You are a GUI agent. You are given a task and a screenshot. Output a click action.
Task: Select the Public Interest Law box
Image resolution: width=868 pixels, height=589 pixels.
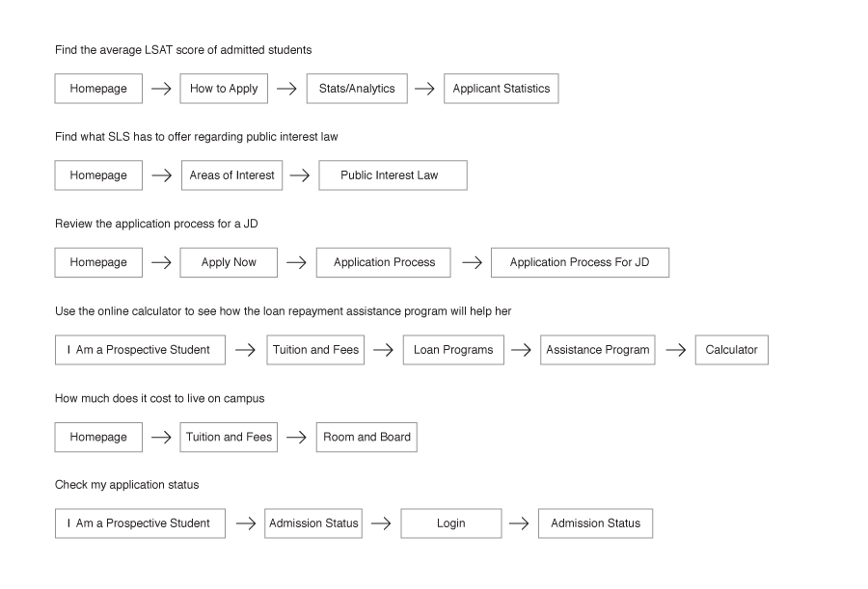[x=393, y=175]
